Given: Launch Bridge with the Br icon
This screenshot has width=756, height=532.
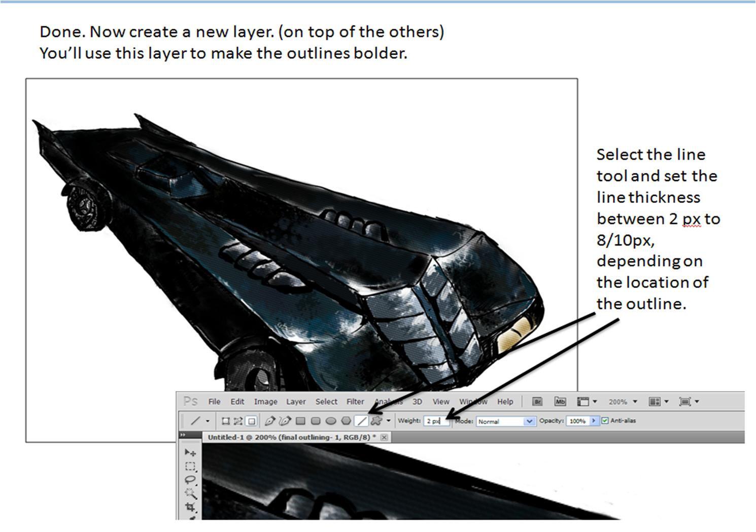Looking at the screenshot, I should tap(537, 402).
